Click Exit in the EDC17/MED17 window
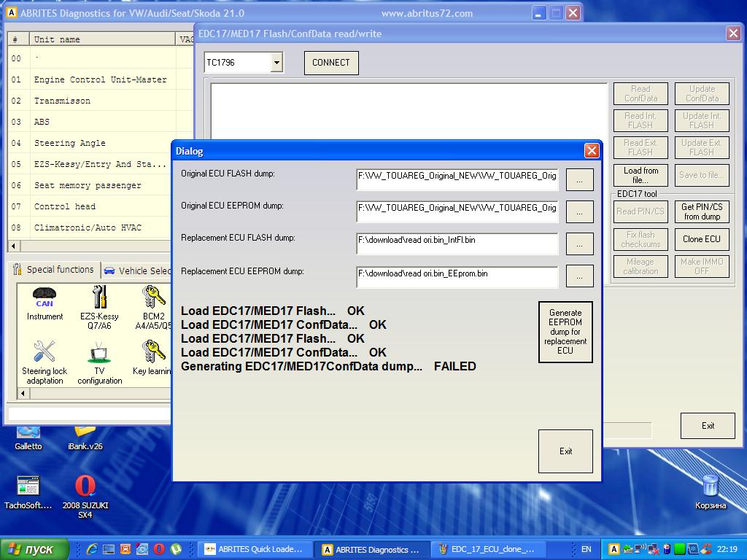747x560 pixels. [708, 426]
